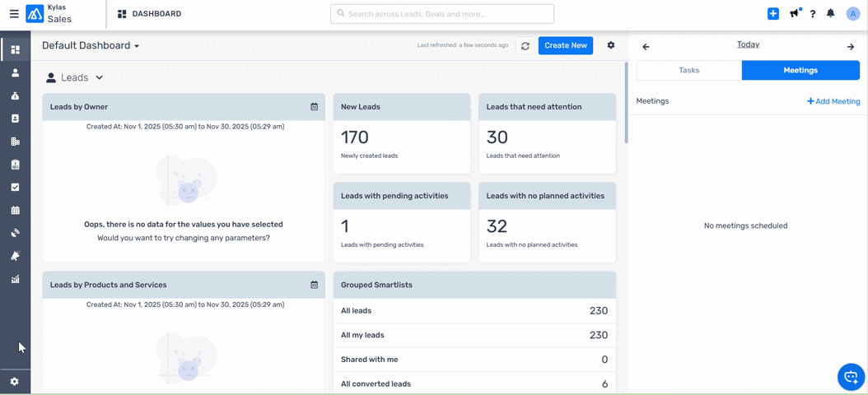Open the Reports chart sidebar icon

tap(15, 279)
